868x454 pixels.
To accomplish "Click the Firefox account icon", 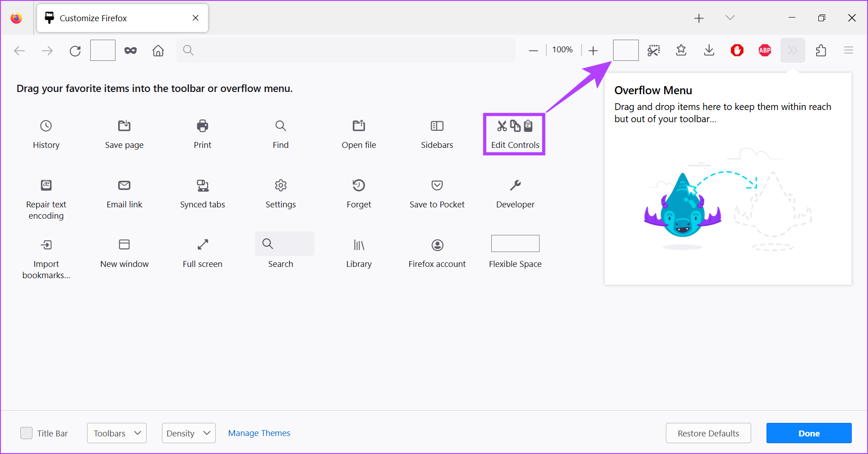I will [x=437, y=245].
